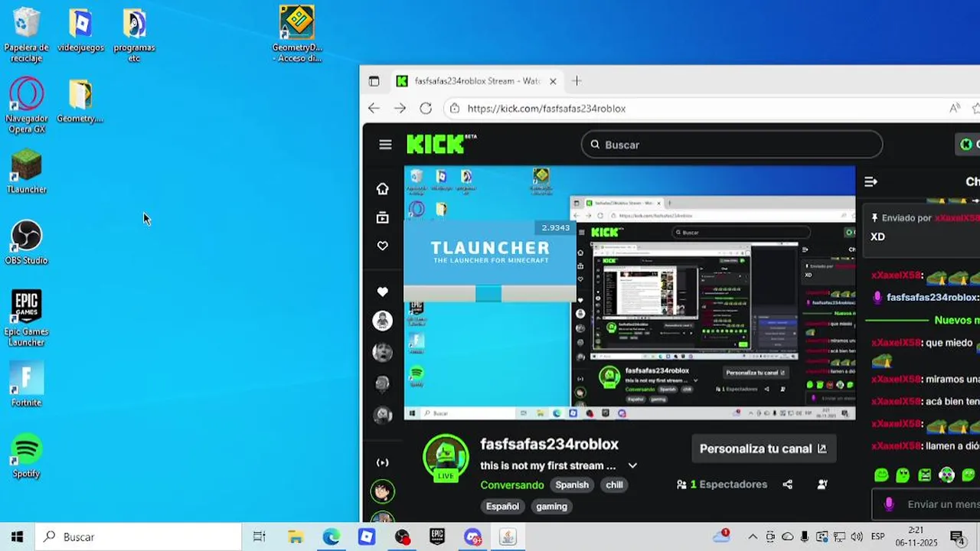This screenshot has width=980, height=551.
Task: Open fasfsafas234roblox channel name
Action: click(x=549, y=444)
